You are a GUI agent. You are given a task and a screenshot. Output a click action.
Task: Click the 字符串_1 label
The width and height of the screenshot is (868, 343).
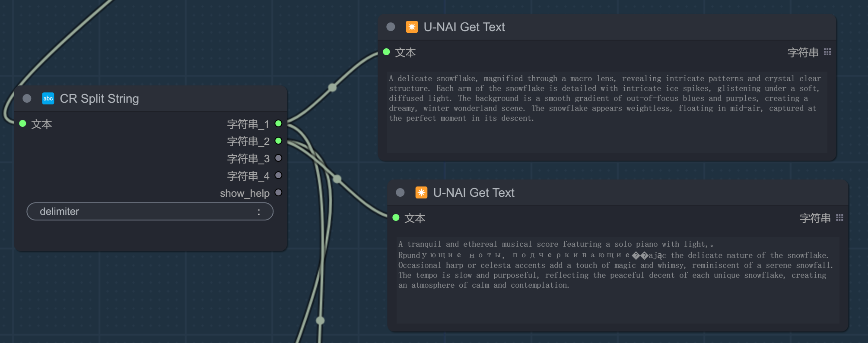tap(248, 124)
